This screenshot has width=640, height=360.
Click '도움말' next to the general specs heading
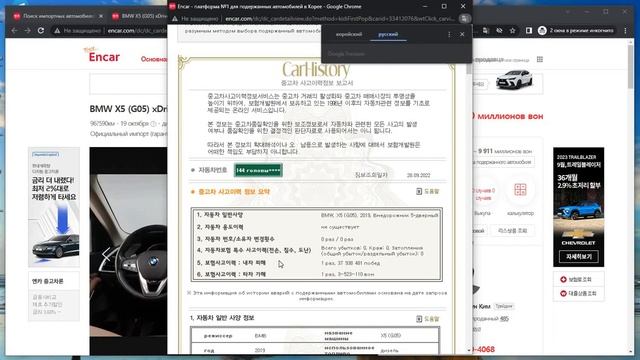(x=428, y=318)
